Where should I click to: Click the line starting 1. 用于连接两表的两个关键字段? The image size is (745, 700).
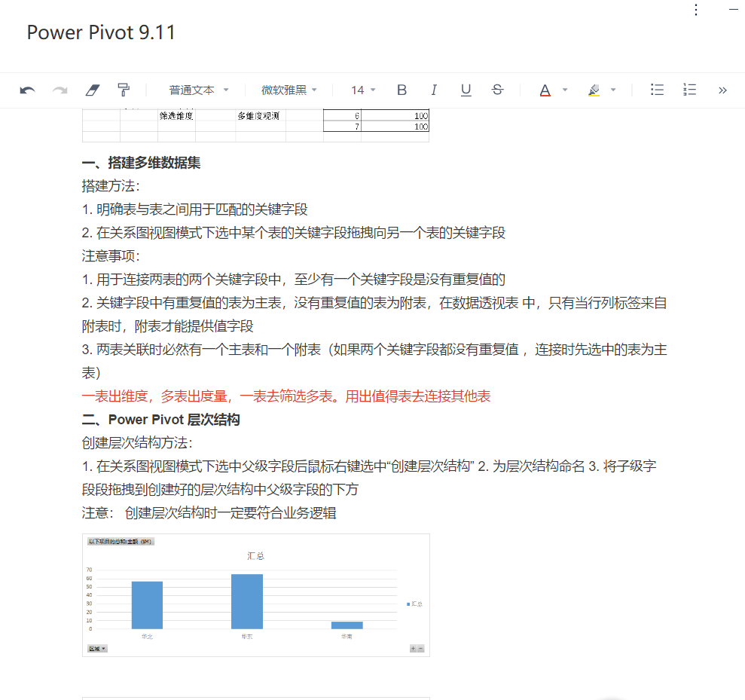click(294, 280)
